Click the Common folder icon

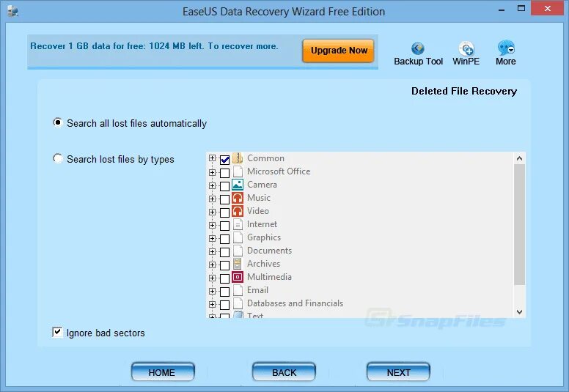point(238,158)
